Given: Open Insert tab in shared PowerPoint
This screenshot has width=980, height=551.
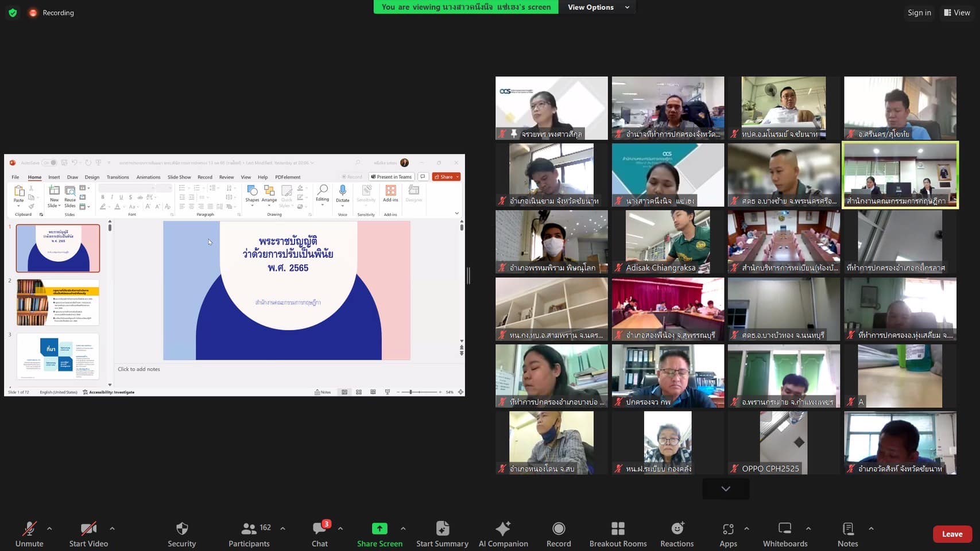Looking at the screenshot, I should tap(54, 177).
